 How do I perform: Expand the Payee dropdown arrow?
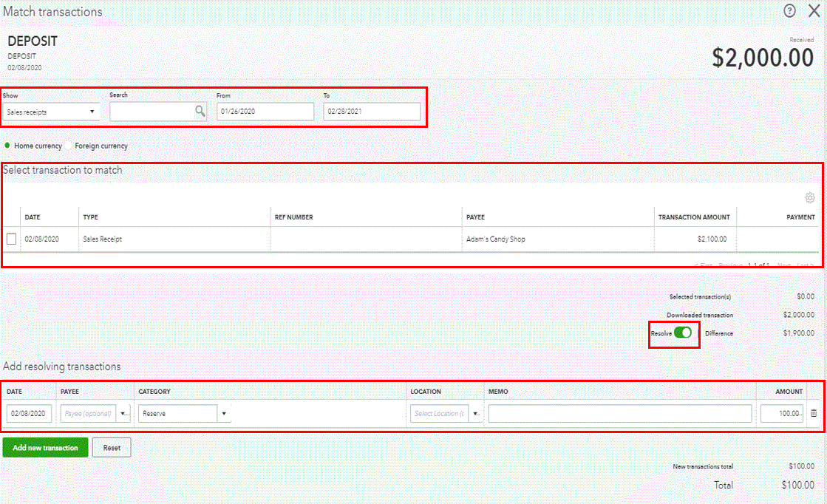coord(124,413)
